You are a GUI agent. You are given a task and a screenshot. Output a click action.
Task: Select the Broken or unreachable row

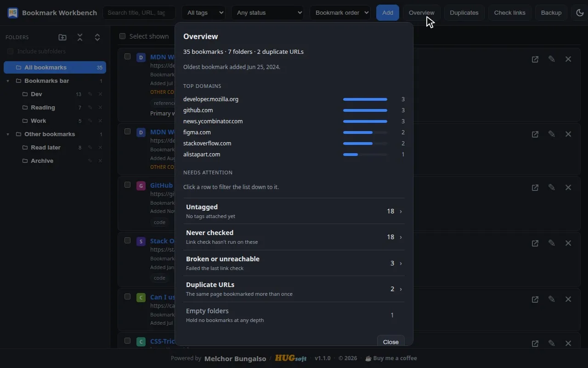point(294,263)
